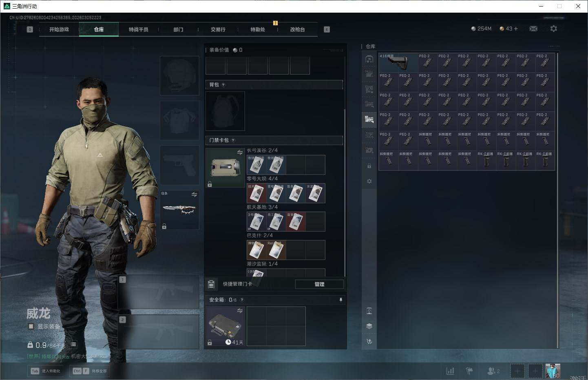Viewport: 588px width, 380px height.
Task: Open the 改枪台 tab
Action: click(x=297, y=29)
